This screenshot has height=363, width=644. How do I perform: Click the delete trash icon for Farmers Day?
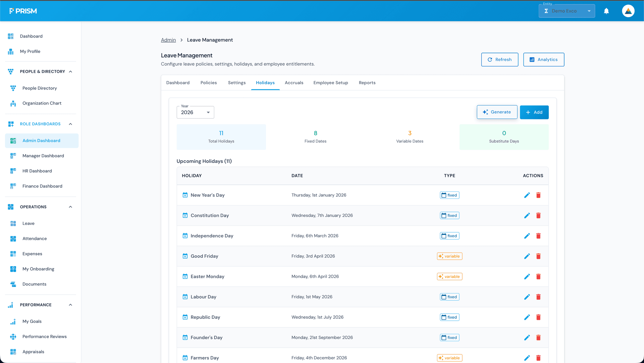pyautogui.click(x=539, y=358)
